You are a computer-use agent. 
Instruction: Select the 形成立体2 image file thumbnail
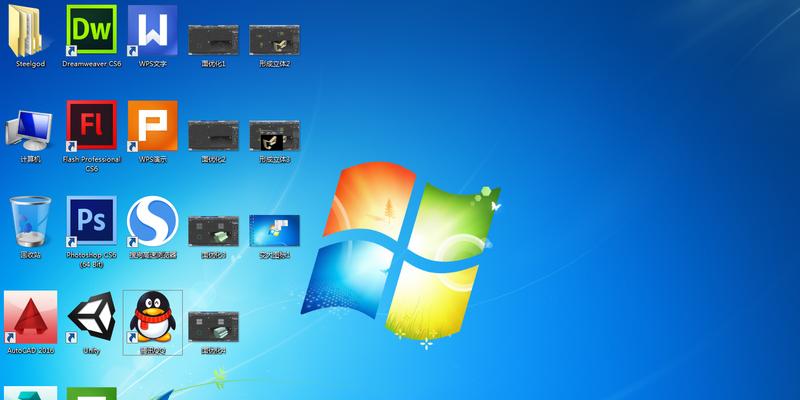274,40
